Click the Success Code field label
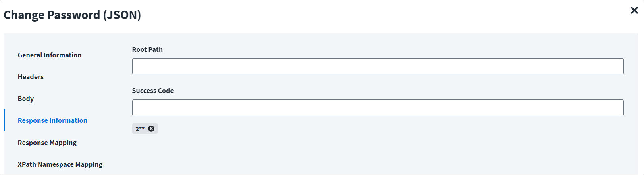This screenshot has width=644, height=175. (153, 91)
